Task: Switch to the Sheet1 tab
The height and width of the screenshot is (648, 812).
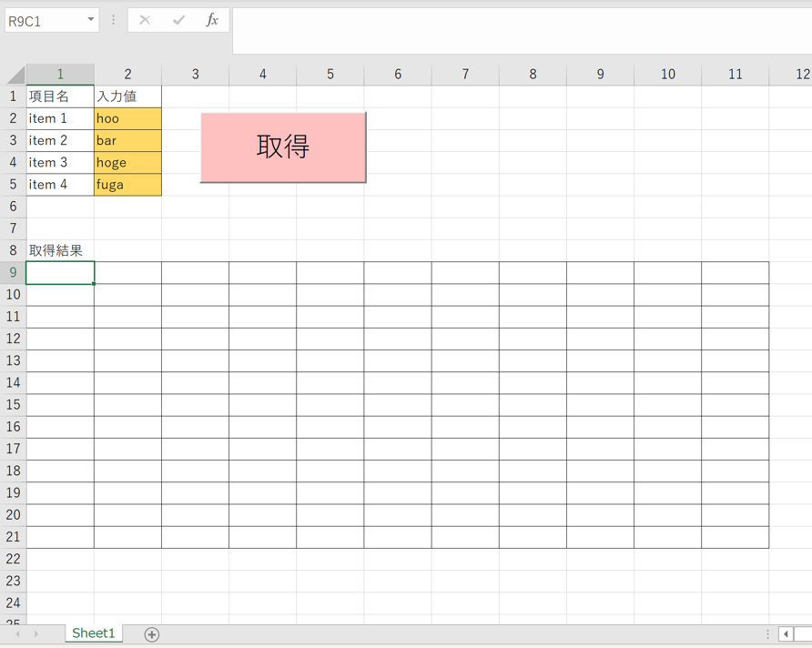Action: click(x=93, y=633)
